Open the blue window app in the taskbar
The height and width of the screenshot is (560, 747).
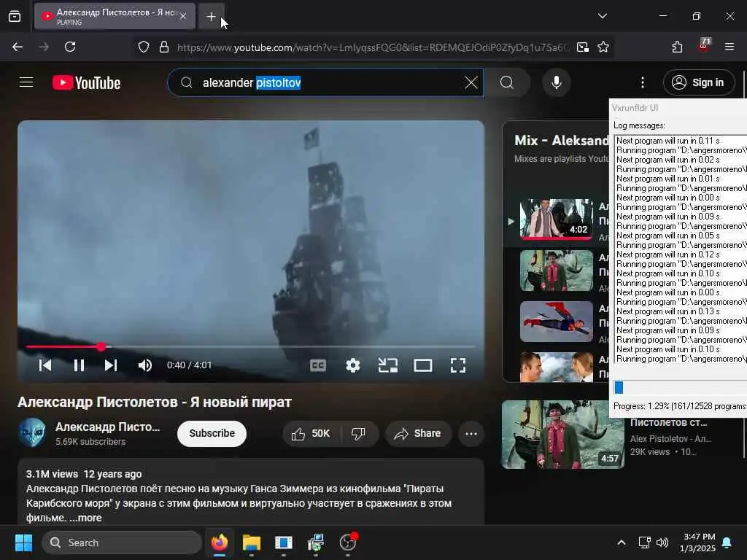284,542
